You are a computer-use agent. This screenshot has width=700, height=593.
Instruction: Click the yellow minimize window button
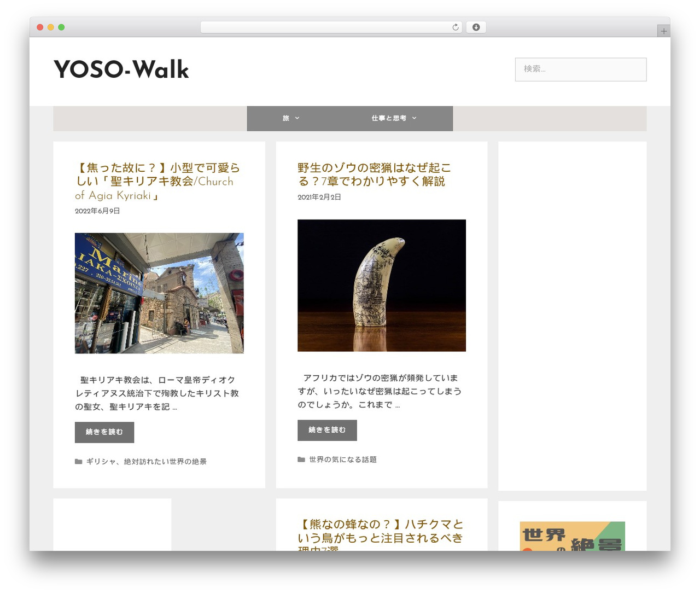tap(51, 27)
